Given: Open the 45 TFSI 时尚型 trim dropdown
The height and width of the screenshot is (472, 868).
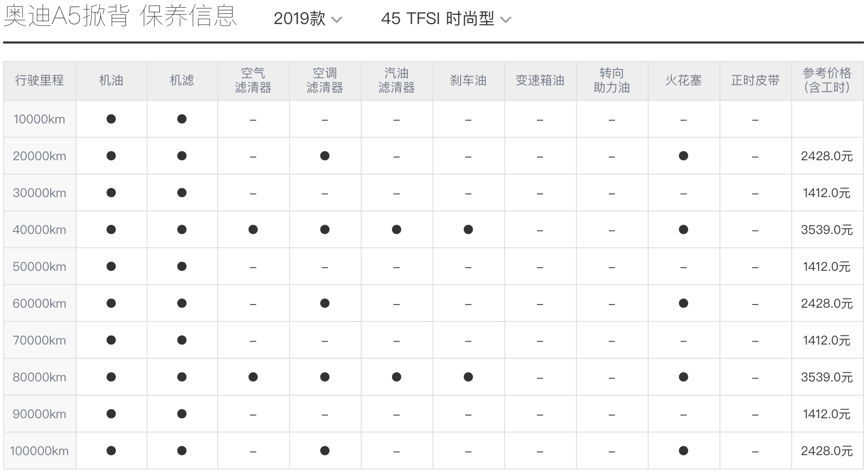Looking at the screenshot, I should tap(446, 19).
